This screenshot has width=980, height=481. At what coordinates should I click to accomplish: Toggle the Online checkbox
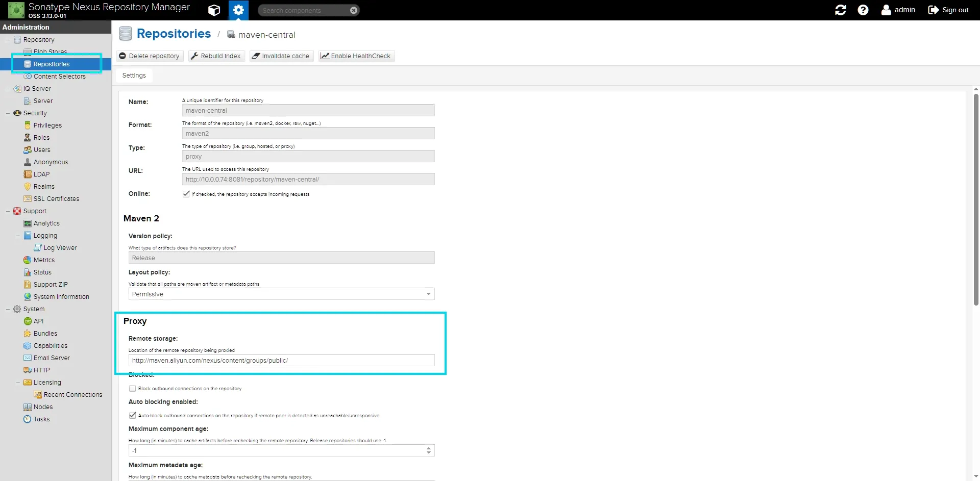click(186, 194)
